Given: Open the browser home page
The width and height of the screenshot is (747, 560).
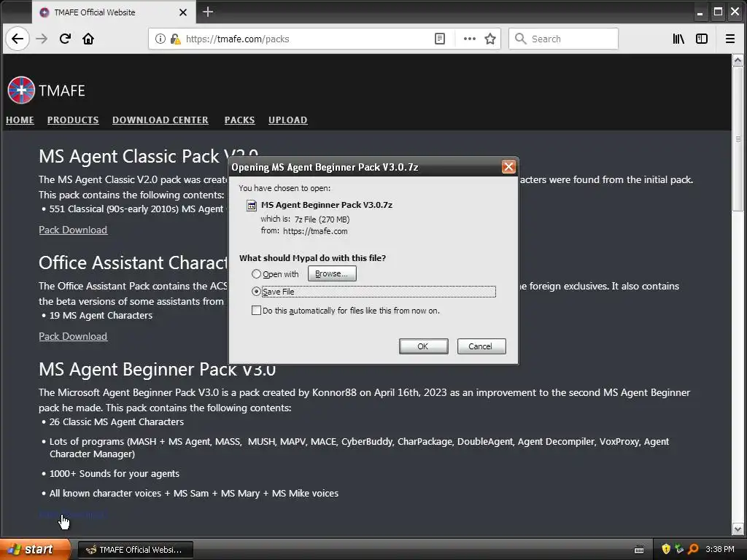Looking at the screenshot, I should (x=88, y=39).
